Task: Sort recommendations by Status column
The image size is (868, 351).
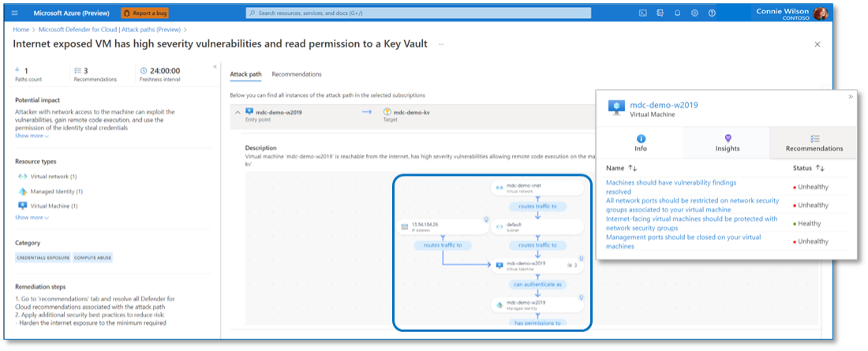Action: 819,168
